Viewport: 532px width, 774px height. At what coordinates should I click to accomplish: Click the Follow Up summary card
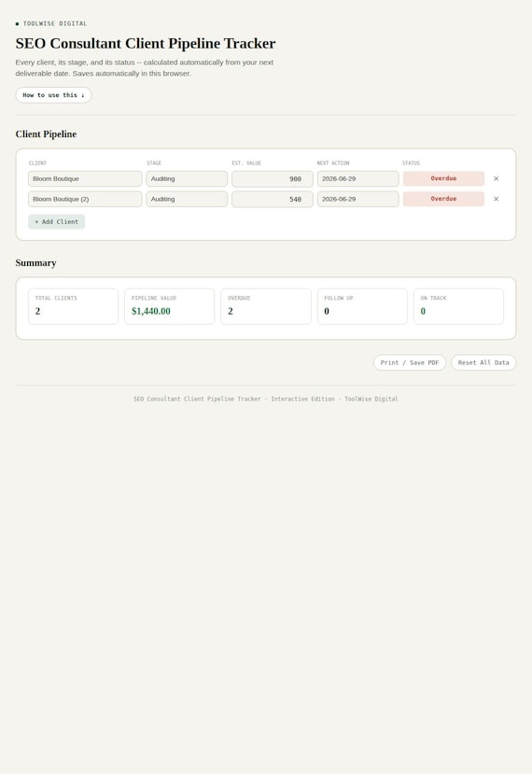click(362, 306)
